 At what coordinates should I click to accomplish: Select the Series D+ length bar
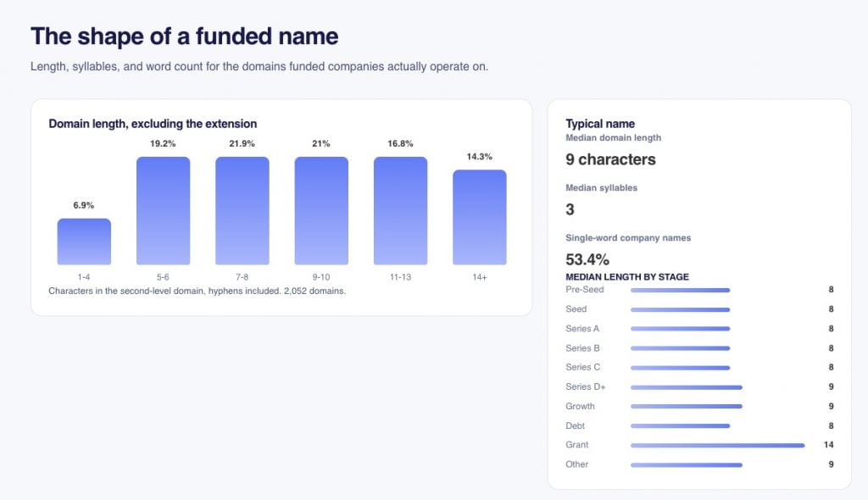687,387
